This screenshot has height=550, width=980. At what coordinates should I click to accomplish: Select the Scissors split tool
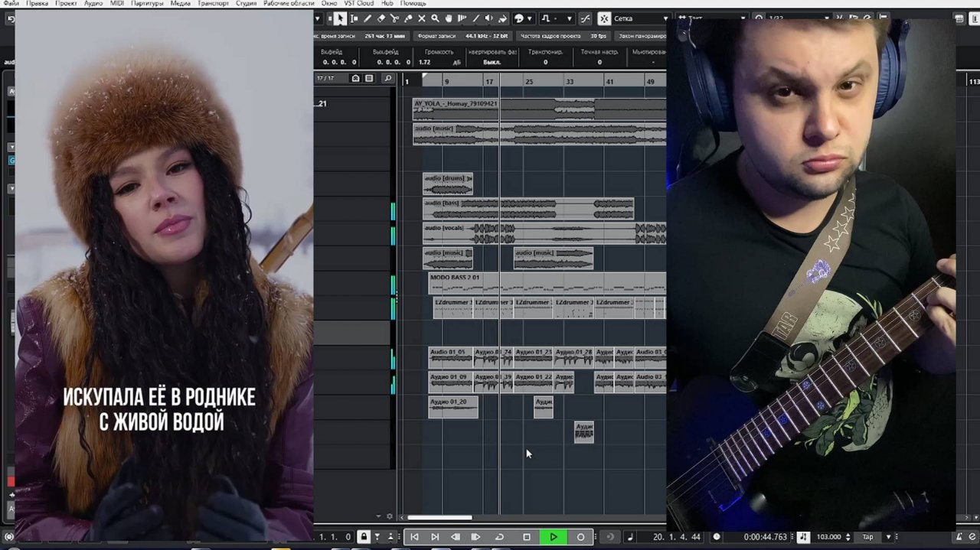(394, 18)
